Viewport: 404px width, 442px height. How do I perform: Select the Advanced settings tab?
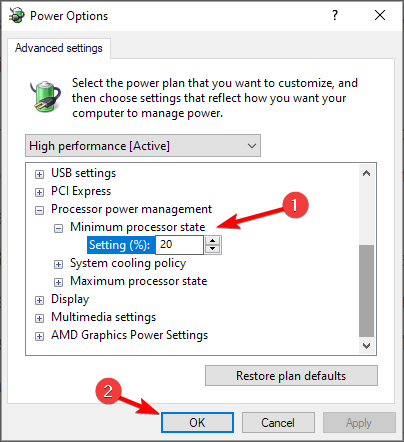(59, 48)
